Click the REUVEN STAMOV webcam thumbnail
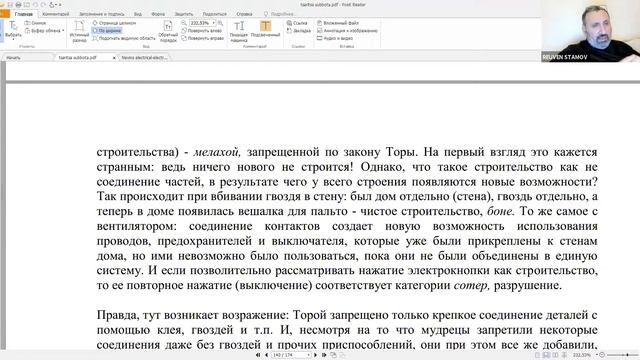The height and width of the screenshot is (360, 640). 590,31
